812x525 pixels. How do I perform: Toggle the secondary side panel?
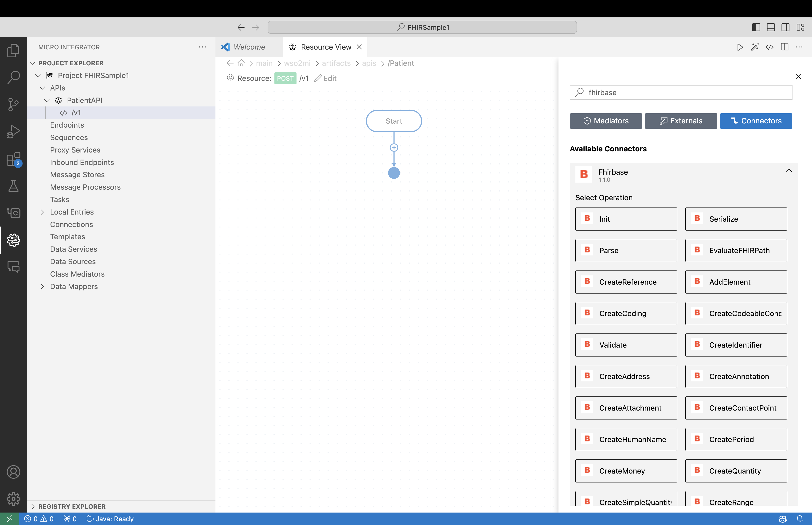pyautogui.click(x=785, y=27)
